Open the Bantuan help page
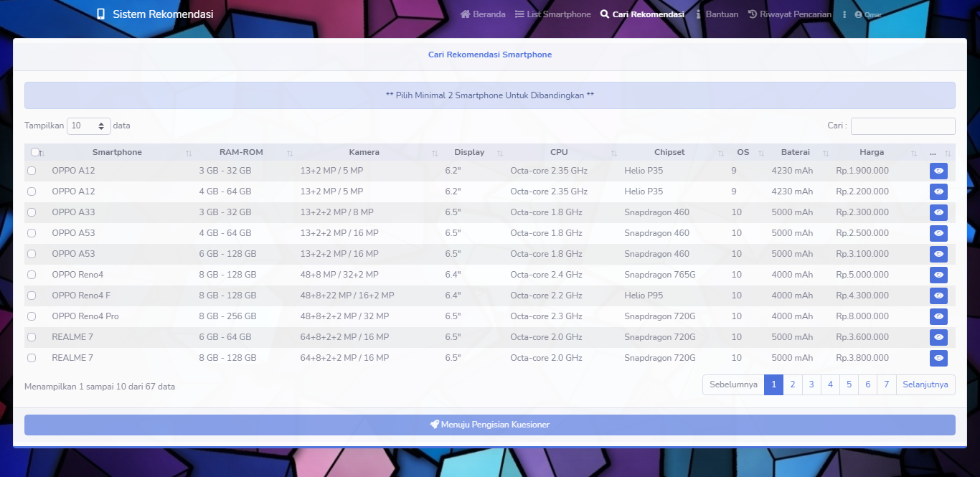This screenshot has height=477, width=980. point(717,14)
